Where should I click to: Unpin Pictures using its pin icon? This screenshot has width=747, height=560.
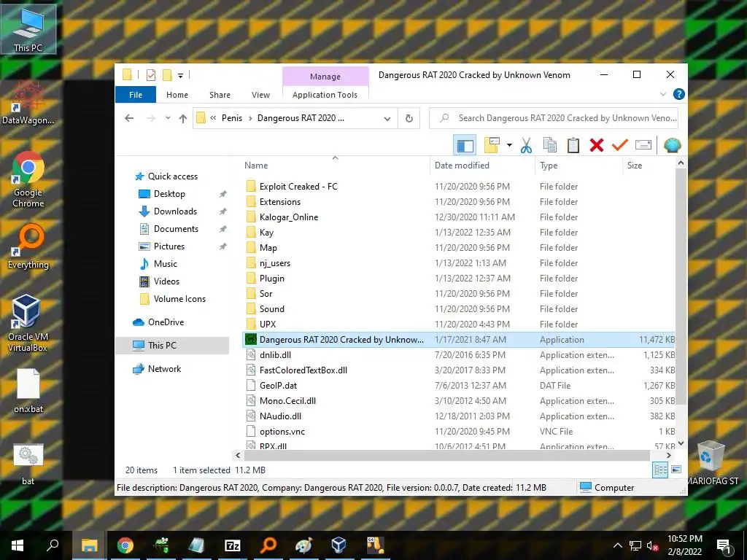tap(222, 246)
